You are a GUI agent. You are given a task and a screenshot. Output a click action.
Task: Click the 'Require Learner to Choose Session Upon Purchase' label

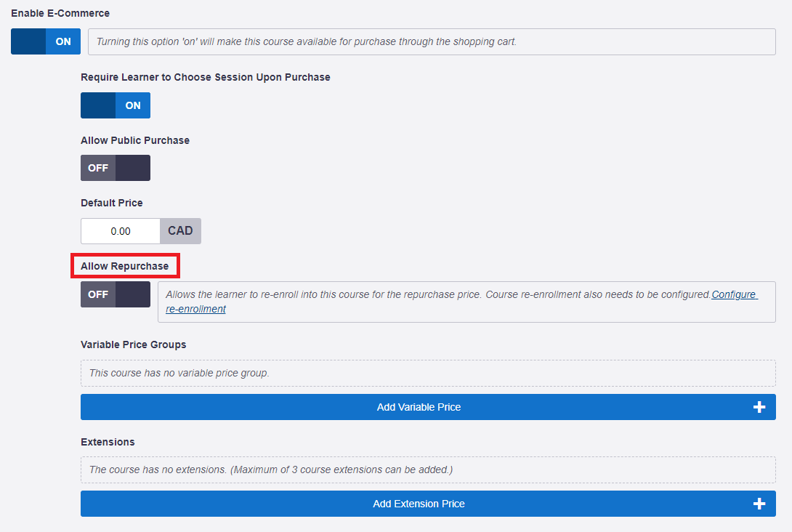(x=206, y=77)
